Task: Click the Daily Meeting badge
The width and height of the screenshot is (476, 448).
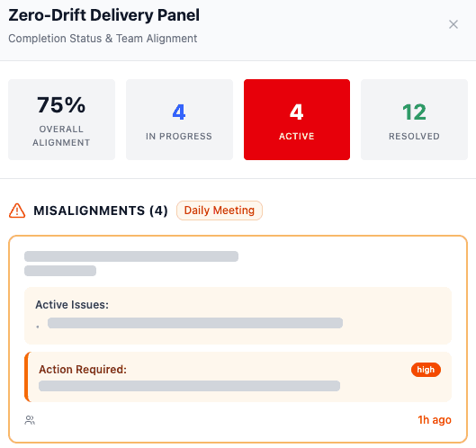Action: point(220,211)
